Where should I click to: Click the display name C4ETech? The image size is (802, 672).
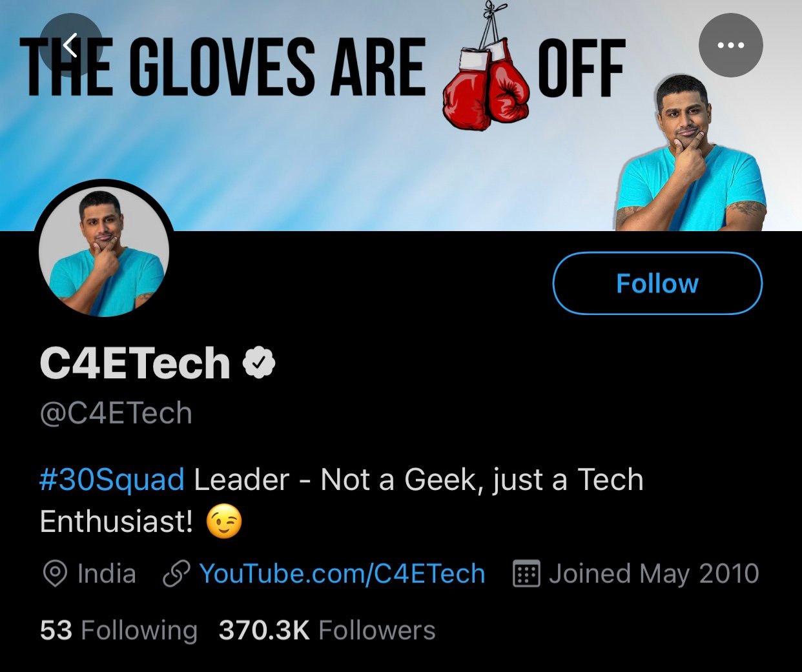point(136,362)
